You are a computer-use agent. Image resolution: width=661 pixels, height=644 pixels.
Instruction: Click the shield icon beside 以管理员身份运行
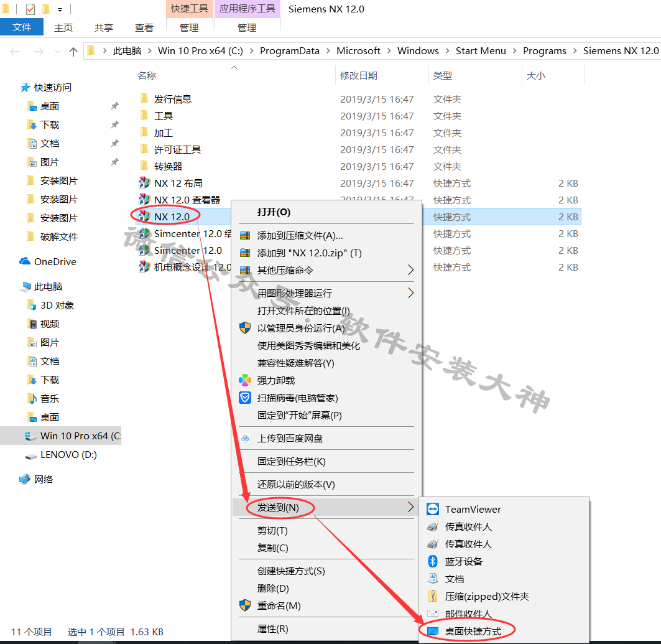[245, 328]
